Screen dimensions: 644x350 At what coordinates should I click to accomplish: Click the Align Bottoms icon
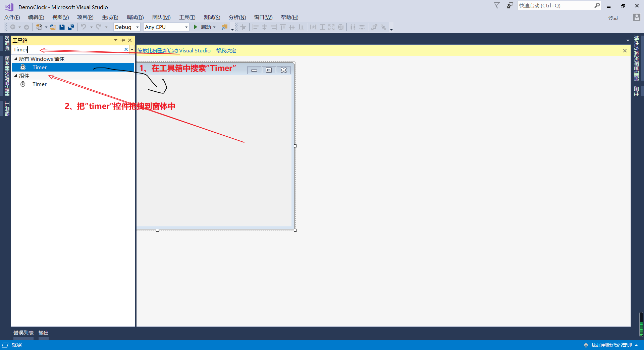click(301, 27)
